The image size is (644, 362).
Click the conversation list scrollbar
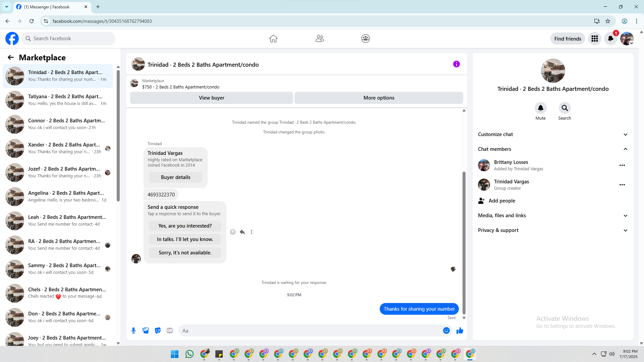coord(118,135)
